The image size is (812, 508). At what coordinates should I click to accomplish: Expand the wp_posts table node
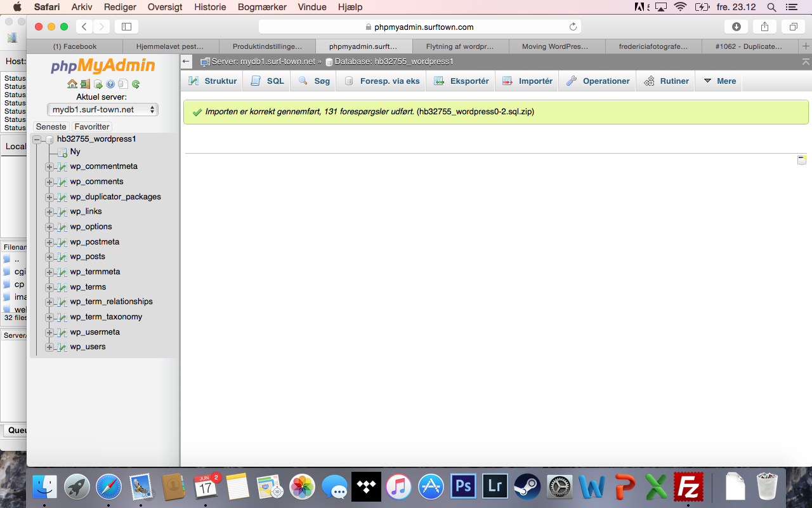49,257
